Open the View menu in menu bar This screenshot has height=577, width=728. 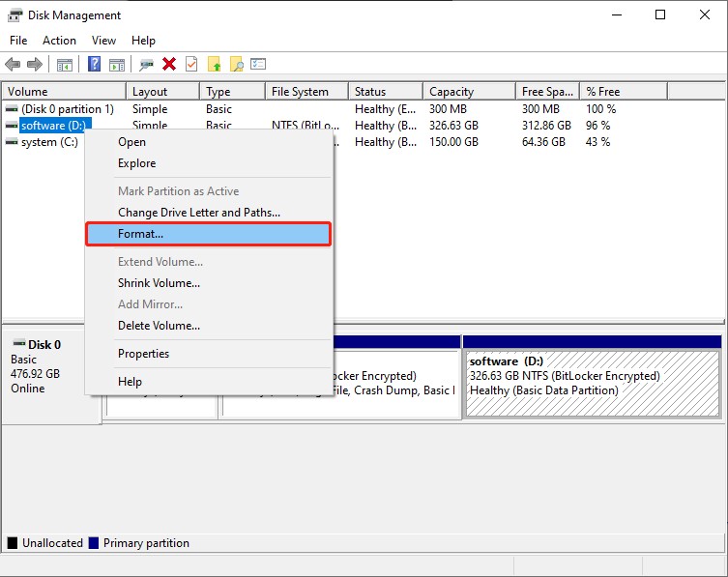(103, 41)
